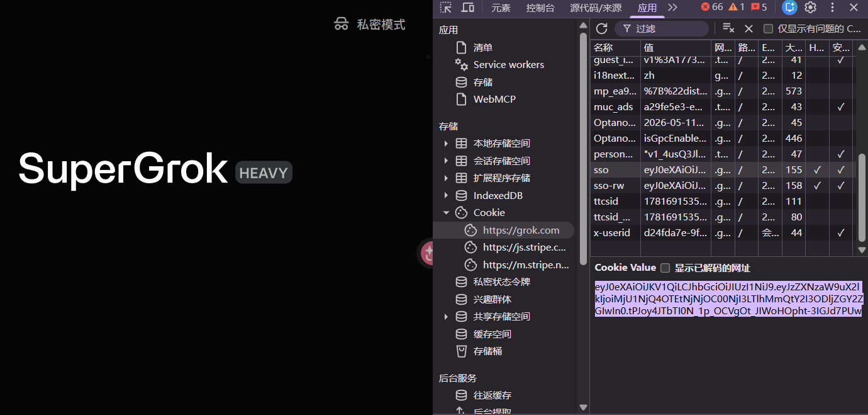This screenshot has width=868, height=415.
Task: Select the guest_i... cookie row
Action: [721, 60]
